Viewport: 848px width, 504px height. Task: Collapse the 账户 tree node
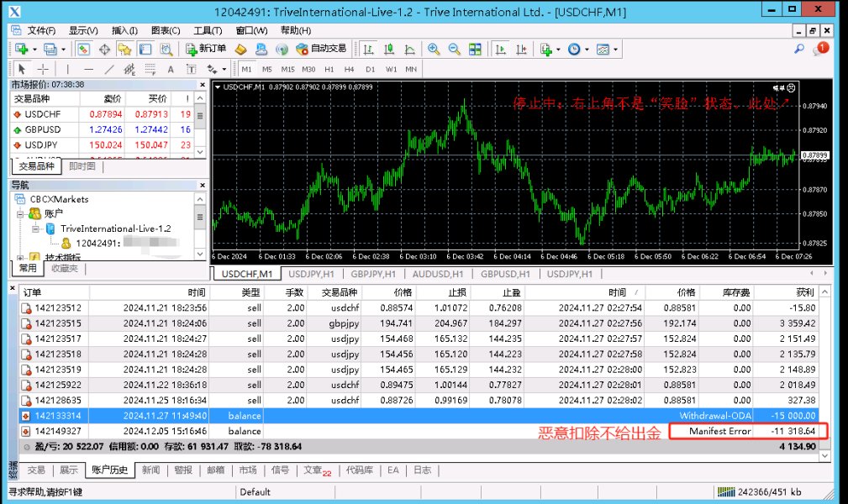pos(22,214)
